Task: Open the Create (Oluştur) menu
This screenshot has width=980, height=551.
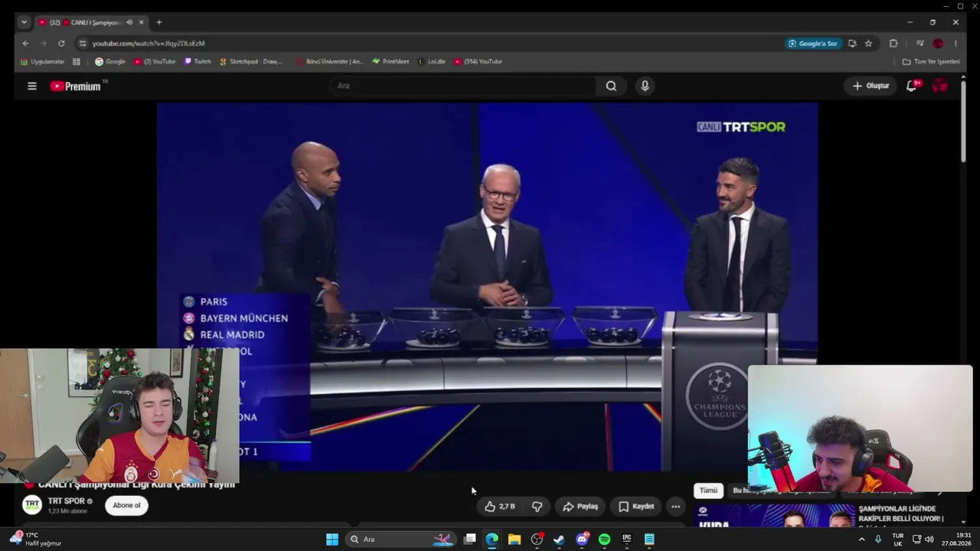Action: pyautogui.click(x=871, y=86)
